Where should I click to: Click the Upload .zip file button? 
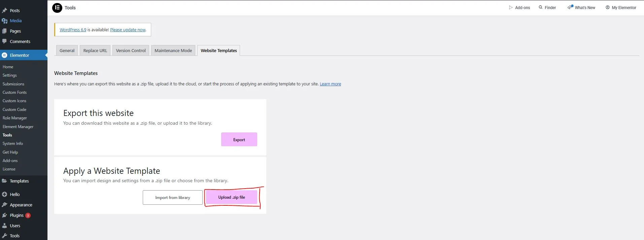[232, 197]
